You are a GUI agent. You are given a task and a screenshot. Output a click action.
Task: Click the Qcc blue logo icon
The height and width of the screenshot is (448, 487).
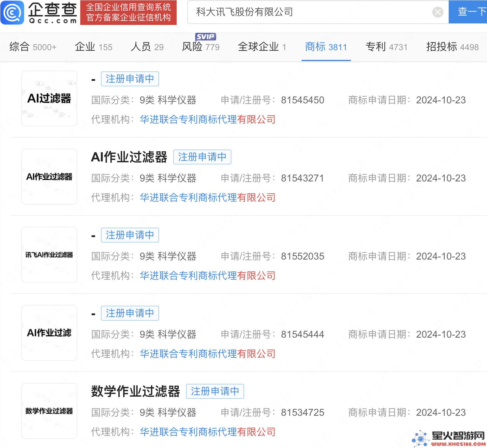point(12,12)
